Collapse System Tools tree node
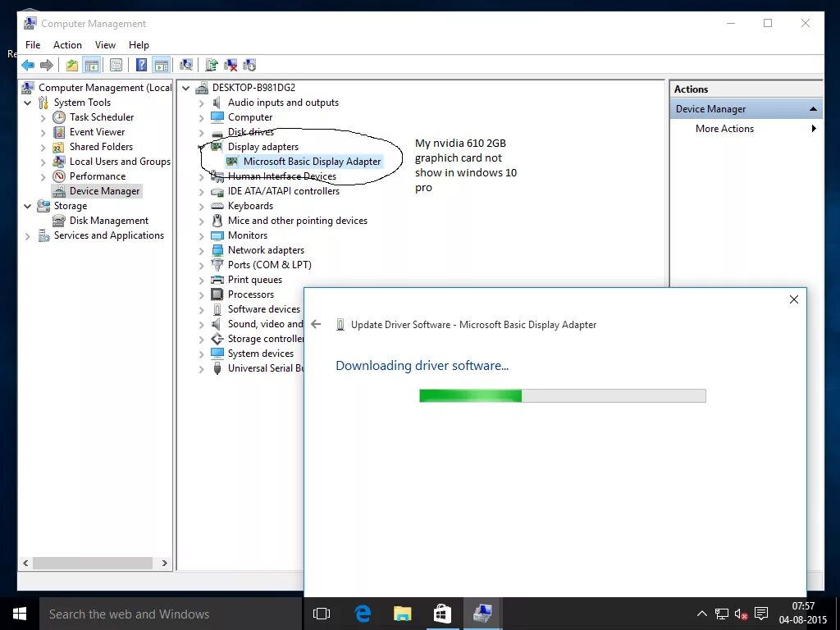 pyautogui.click(x=28, y=103)
